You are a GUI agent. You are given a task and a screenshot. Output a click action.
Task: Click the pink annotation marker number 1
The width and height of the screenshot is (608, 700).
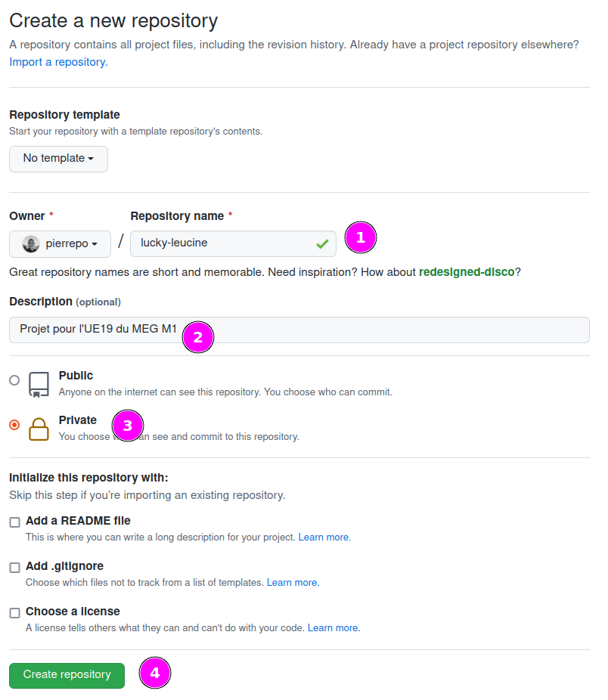[x=360, y=237]
